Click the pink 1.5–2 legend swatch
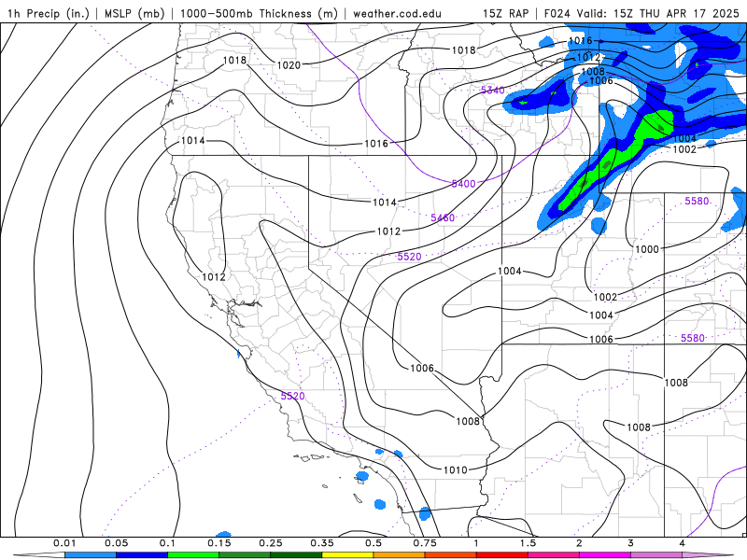The width and height of the screenshot is (747, 560). point(554,555)
